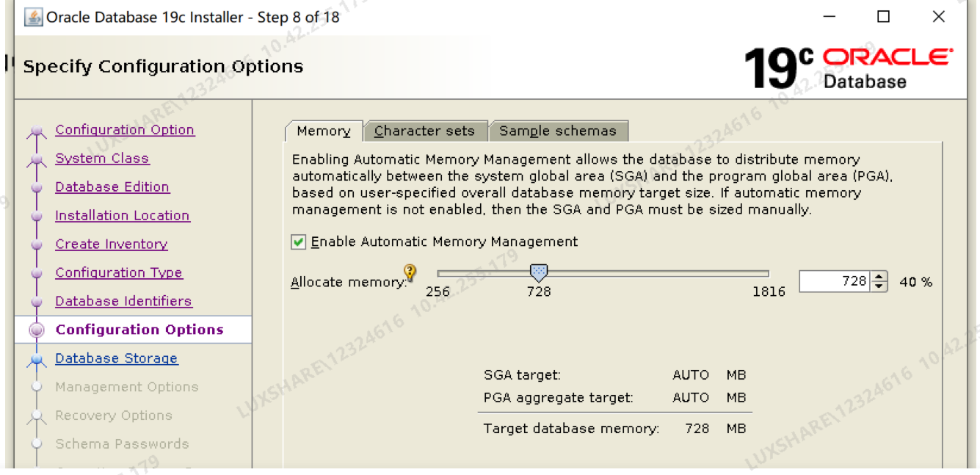Open the Installation Location step
This screenshot has height=475, width=980.
coord(122,215)
